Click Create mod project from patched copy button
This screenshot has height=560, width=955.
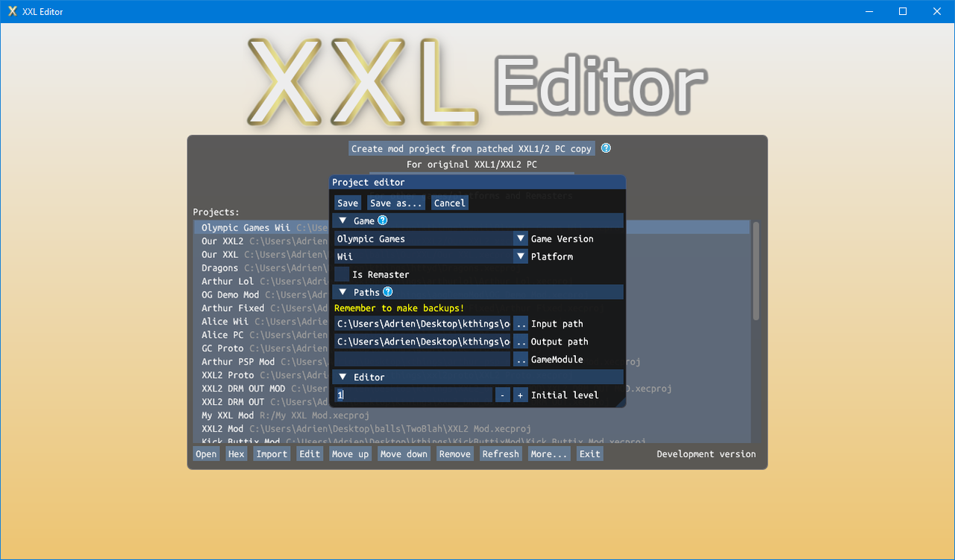(x=472, y=148)
